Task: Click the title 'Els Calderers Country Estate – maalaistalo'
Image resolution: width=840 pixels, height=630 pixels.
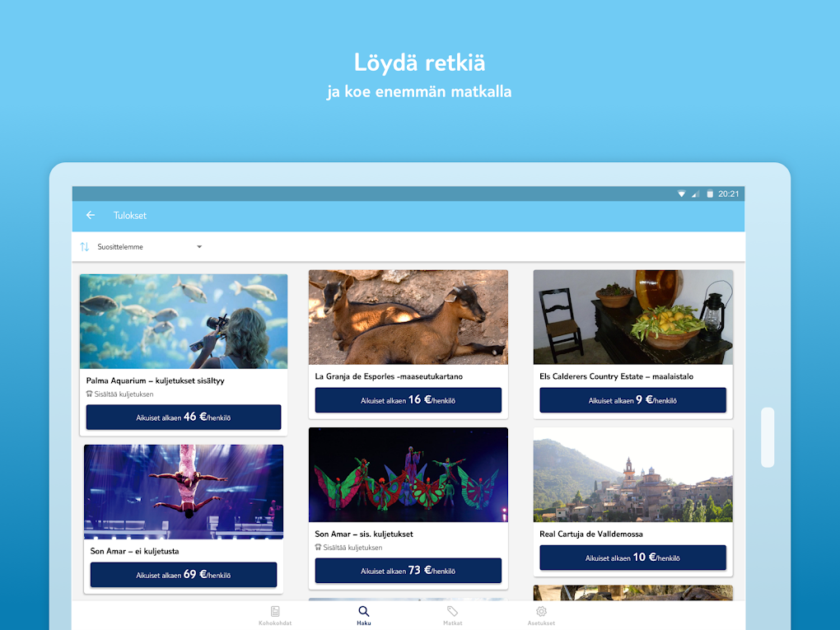Action: pyautogui.click(x=616, y=376)
